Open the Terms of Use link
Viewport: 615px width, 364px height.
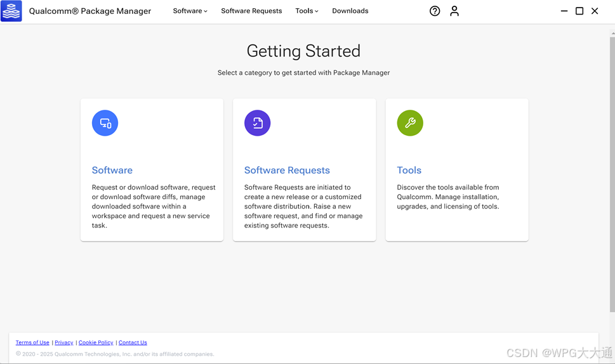pyautogui.click(x=32, y=342)
